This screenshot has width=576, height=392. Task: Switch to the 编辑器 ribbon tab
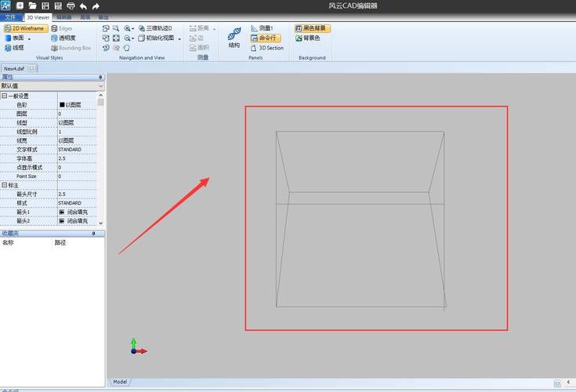[x=64, y=16]
